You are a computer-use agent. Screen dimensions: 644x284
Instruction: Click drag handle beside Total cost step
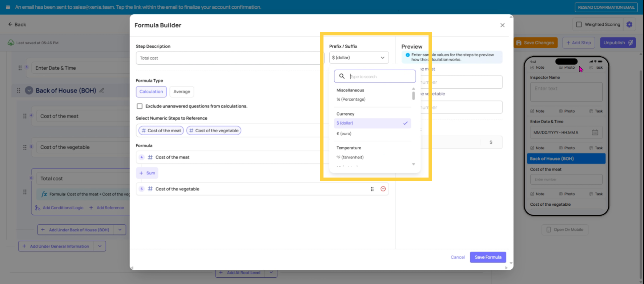(24, 192)
